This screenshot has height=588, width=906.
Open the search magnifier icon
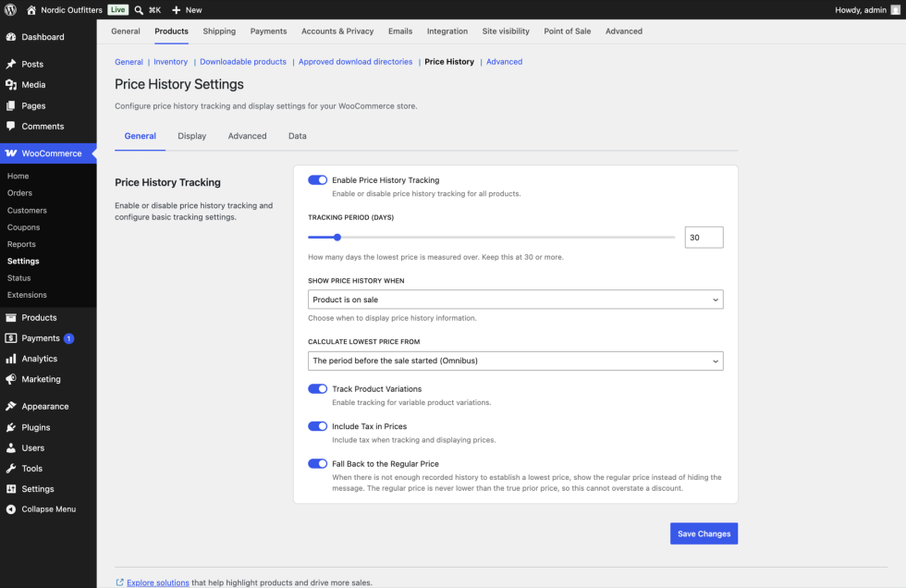tap(139, 10)
